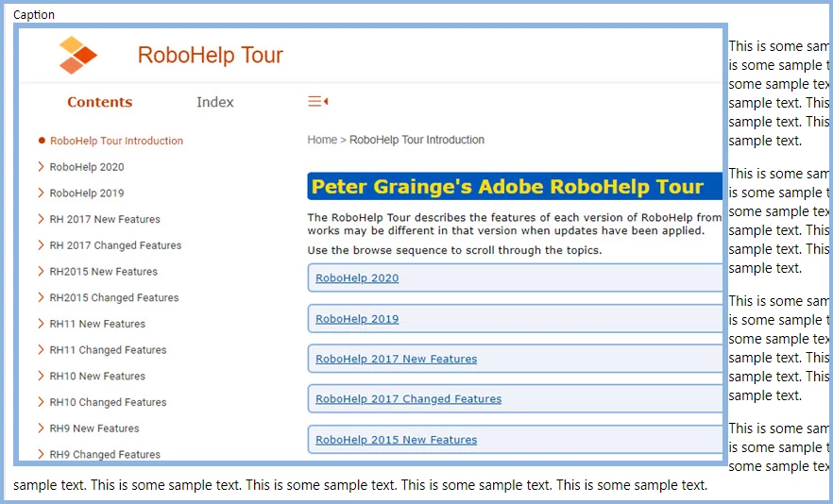The image size is (833, 504).
Task: Expand RH 2017 New Features chevron
Action: 41,219
